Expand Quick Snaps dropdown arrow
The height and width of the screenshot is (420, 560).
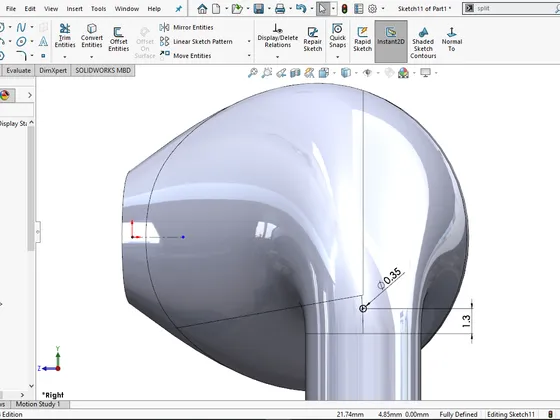click(x=338, y=57)
